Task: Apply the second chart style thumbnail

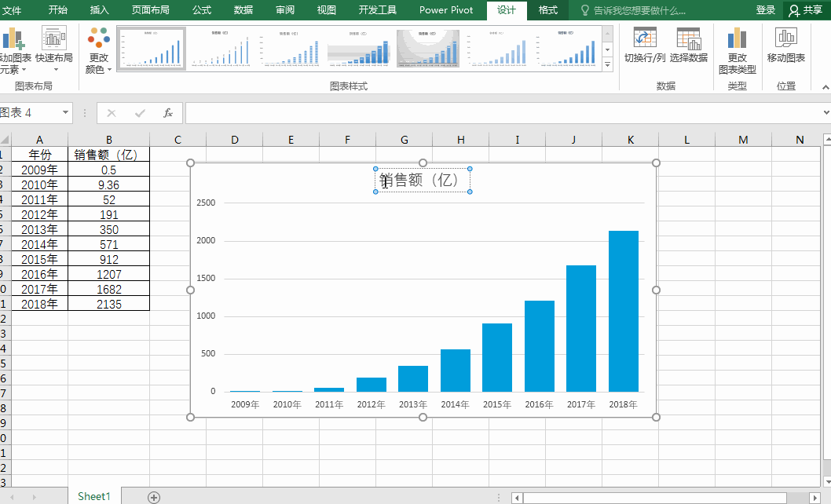Action: (x=221, y=49)
